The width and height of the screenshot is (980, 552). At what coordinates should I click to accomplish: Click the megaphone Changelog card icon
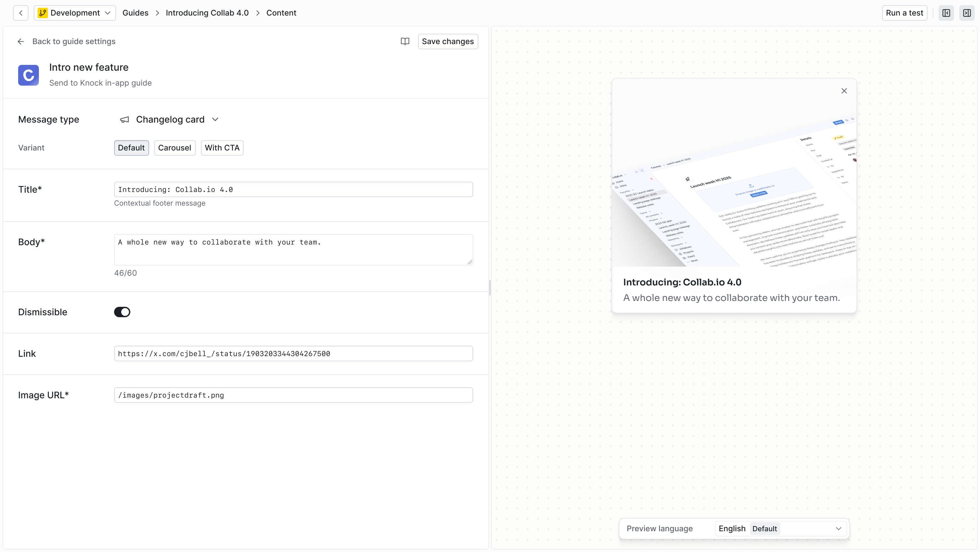[124, 120]
